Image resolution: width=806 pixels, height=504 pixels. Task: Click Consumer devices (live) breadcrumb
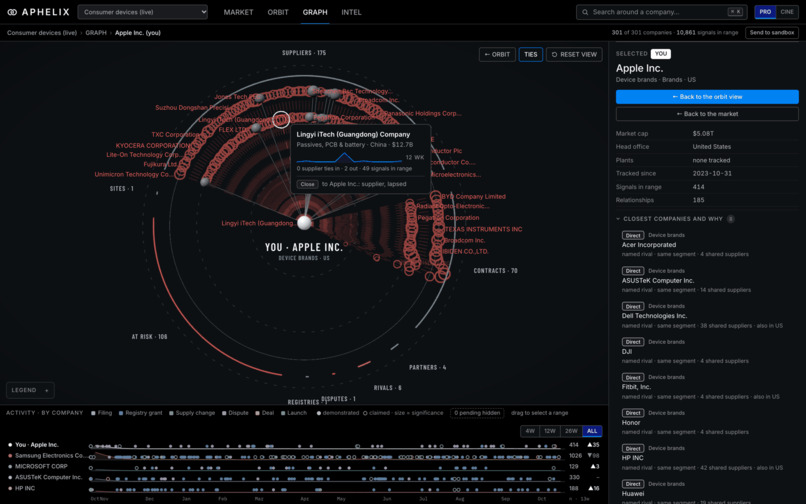(x=42, y=33)
